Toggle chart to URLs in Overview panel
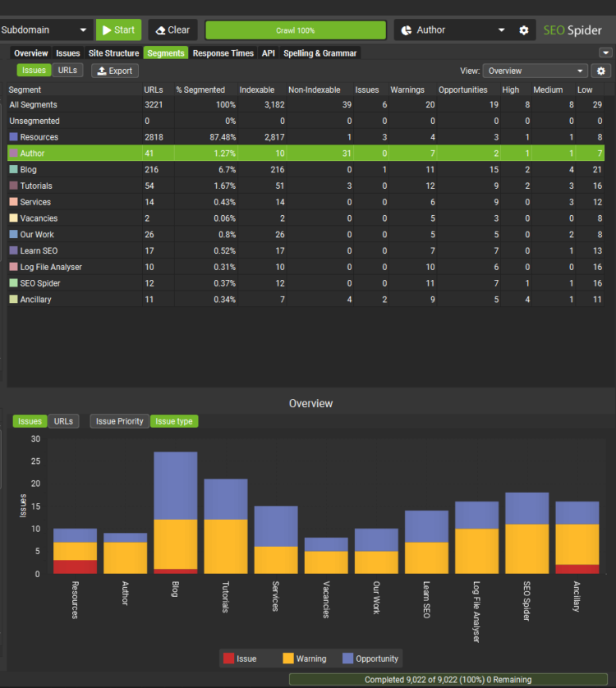This screenshot has width=616, height=688. [63, 421]
